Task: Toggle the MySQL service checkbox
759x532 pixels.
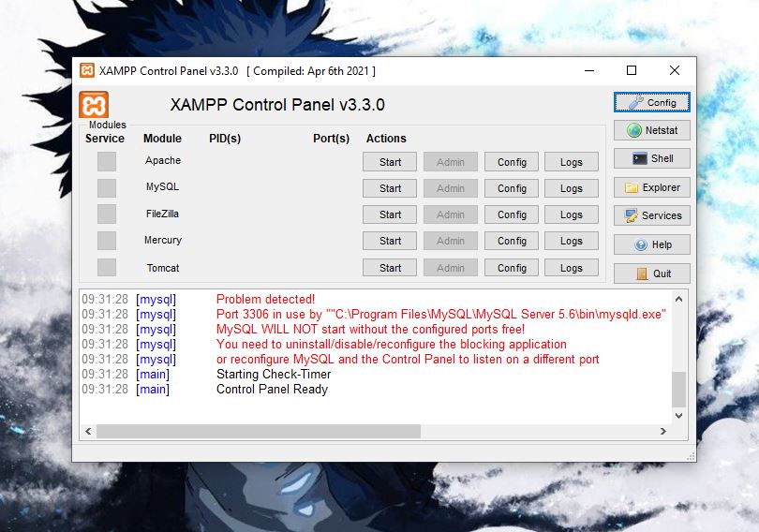Action: pos(107,187)
